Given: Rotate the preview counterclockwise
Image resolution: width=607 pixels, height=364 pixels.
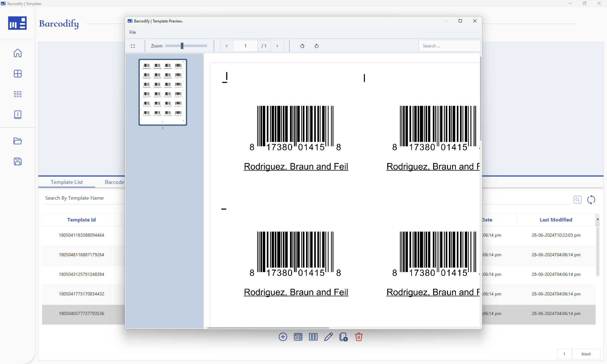Looking at the screenshot, I should (x=302, y=46).
